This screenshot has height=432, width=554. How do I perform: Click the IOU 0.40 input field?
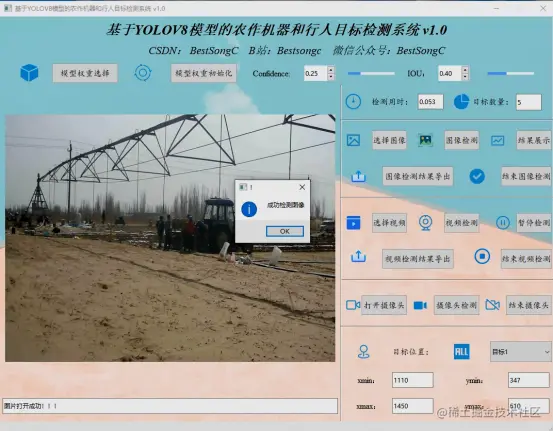(450, 73)
